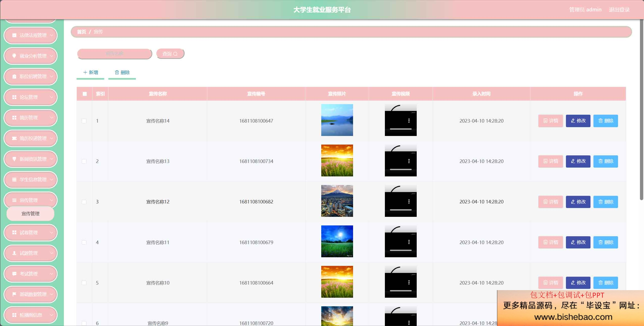Select the 宣传管理 submenu item

[30, 214]
